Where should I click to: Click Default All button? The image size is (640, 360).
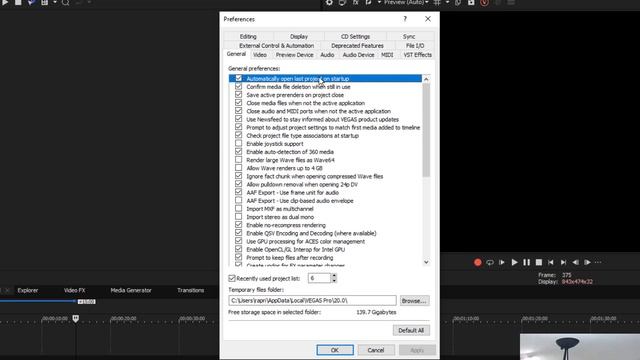[x=411, y=330]
